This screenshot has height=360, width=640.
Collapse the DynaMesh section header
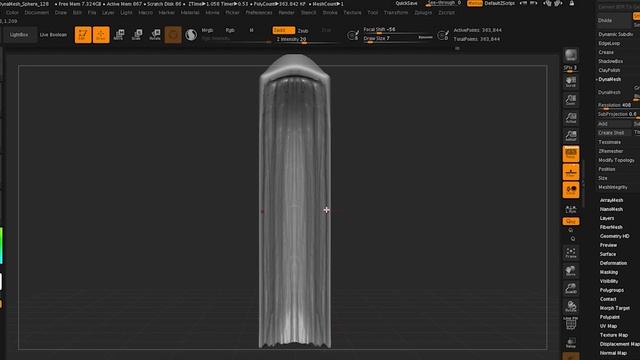point(609,79)
